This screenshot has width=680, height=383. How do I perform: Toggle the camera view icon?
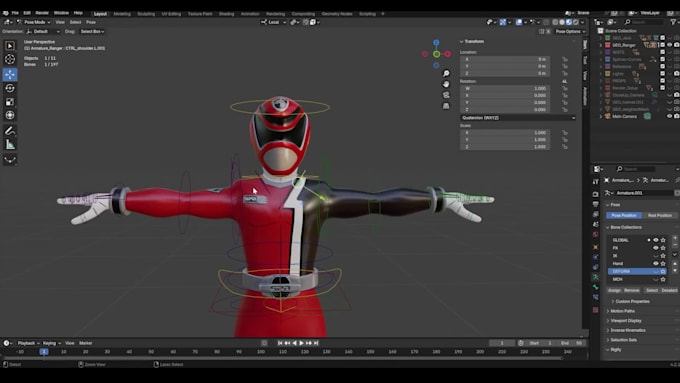click(446, 95)
